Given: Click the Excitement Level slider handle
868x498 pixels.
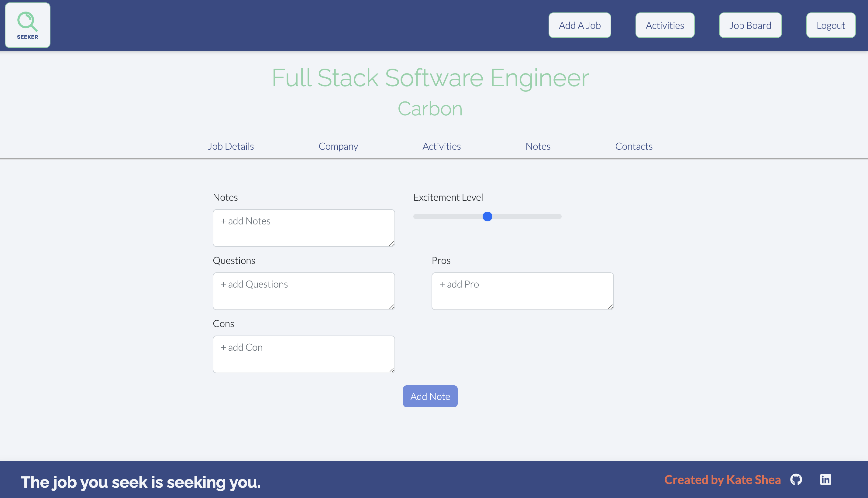Looking at the screenshot, I should (487, 216).
